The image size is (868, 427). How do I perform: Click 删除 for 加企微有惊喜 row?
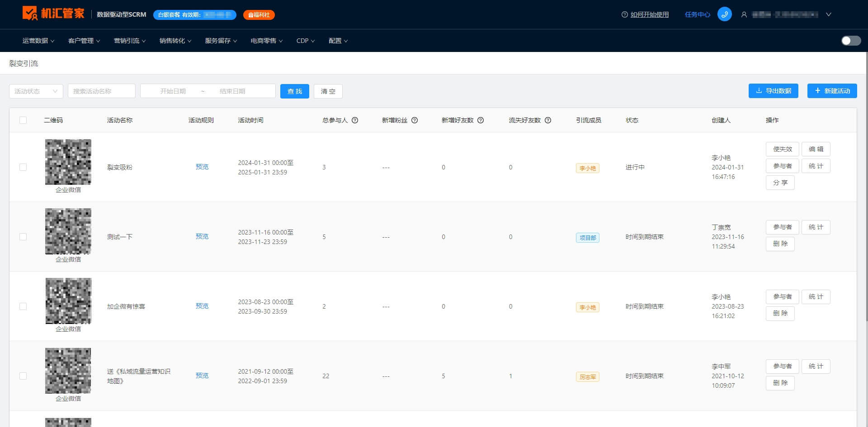[x=780, y=314]
